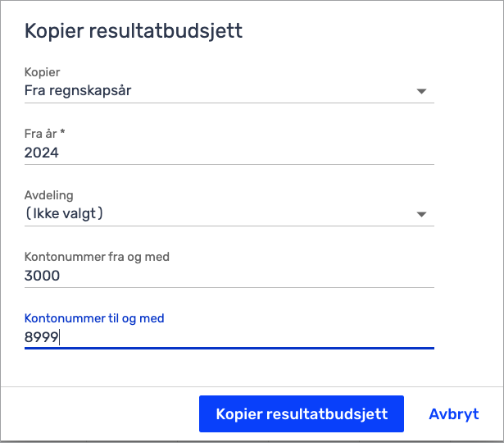The image size is (504, 443).
Task: Click the 'Kontonummer fra og med' field 3000
Action: point(229,276)
